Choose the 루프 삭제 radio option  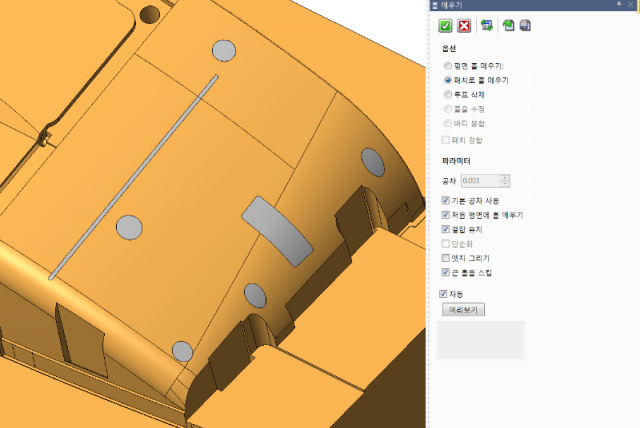[447, 93]
